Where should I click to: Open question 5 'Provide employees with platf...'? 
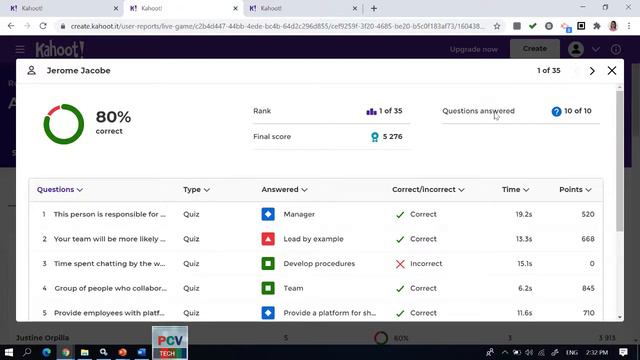pos(109,313)
